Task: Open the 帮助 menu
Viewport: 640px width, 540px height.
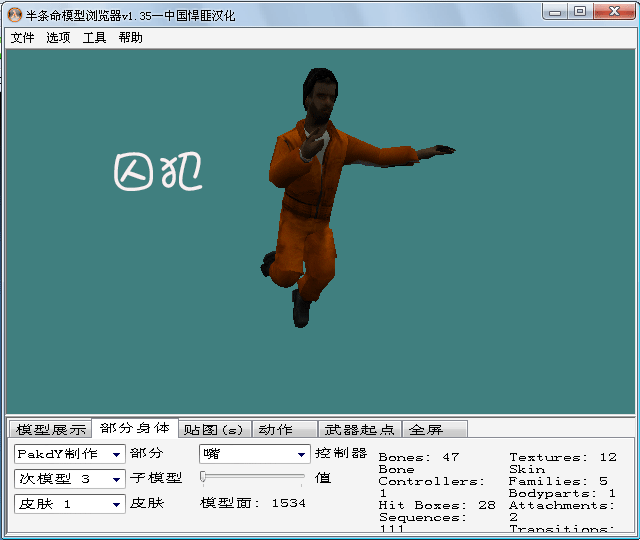Action: (130, 38)
